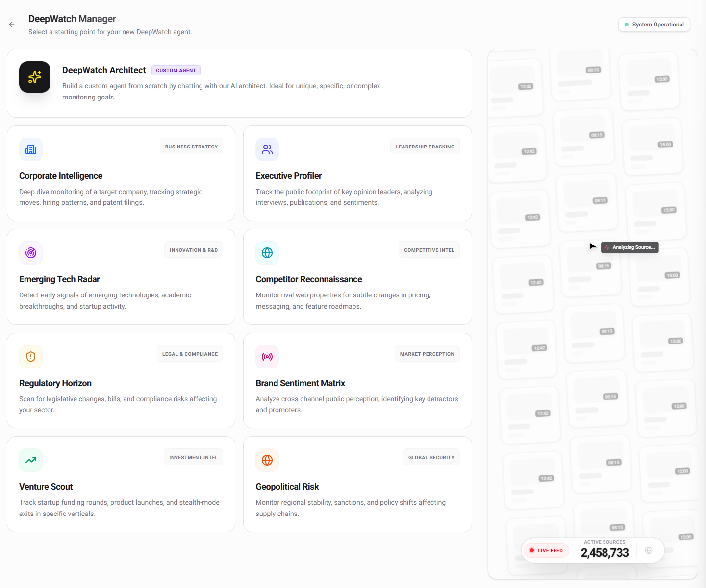
Task: Select the Brand Sentiment Matrix title
Action: 301,383
